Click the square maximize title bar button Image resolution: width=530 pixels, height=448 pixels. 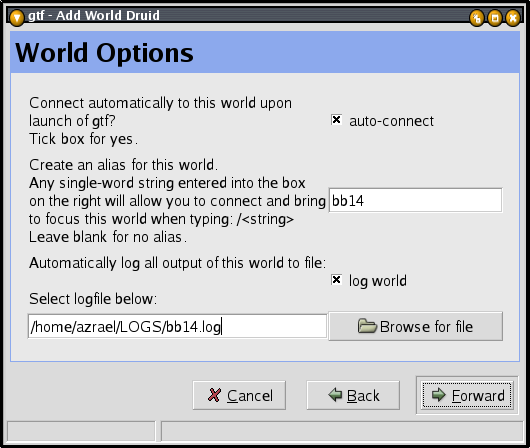tap(495, 18)
